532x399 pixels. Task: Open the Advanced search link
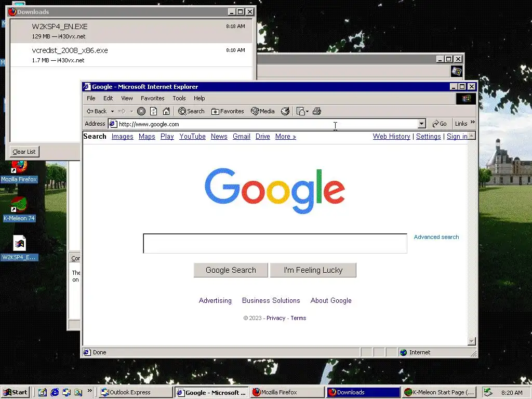pyautogui.click(x=436, y=237)
